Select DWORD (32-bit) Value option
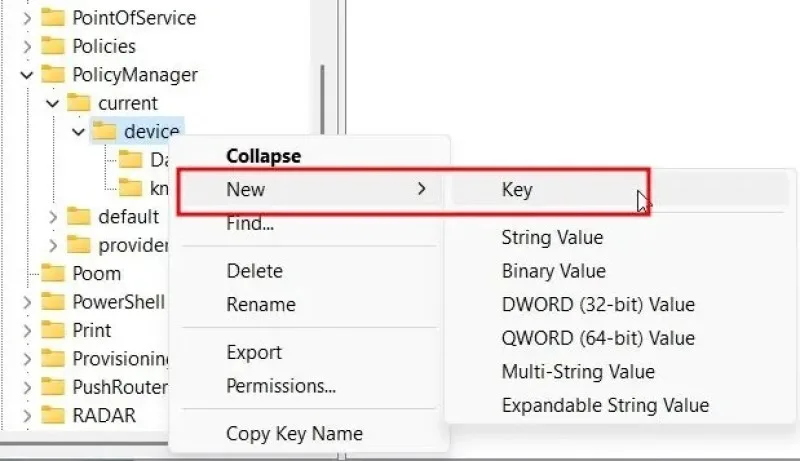This screenshot has width=800, height=461. [x=598, y=304]
